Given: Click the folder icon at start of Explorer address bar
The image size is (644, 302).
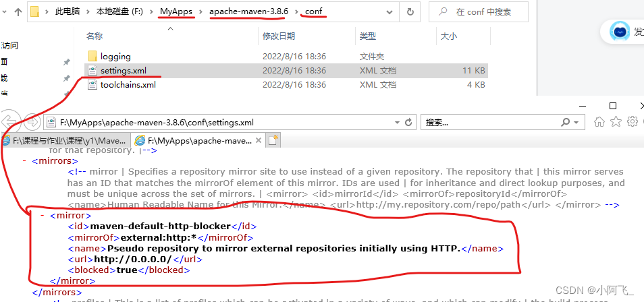Looking at the screenshot, I should click(x=34, y=12).
